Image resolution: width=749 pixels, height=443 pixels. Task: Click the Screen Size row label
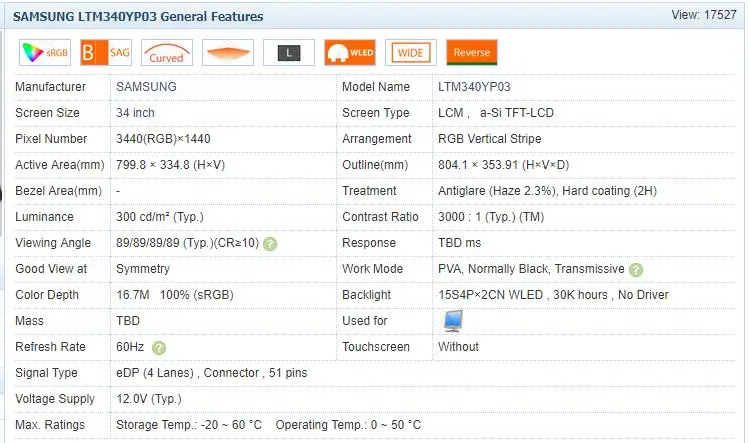[x=47, y=113]
